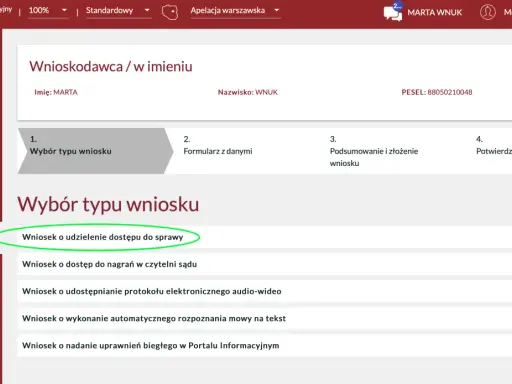Open the Apelacja warszawska dropdown
Image resolution: width=512 pixels, height=384 pixels.
235,10
